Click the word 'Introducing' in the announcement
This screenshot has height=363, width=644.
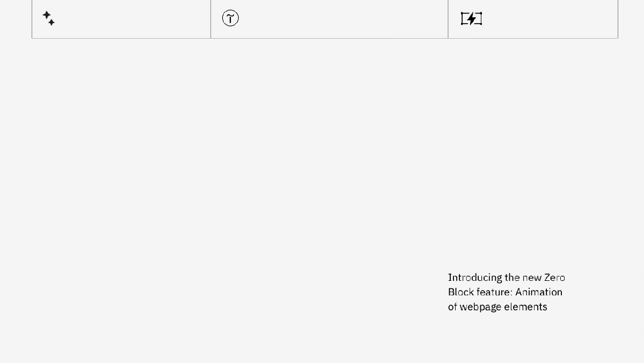click(475, 278)
